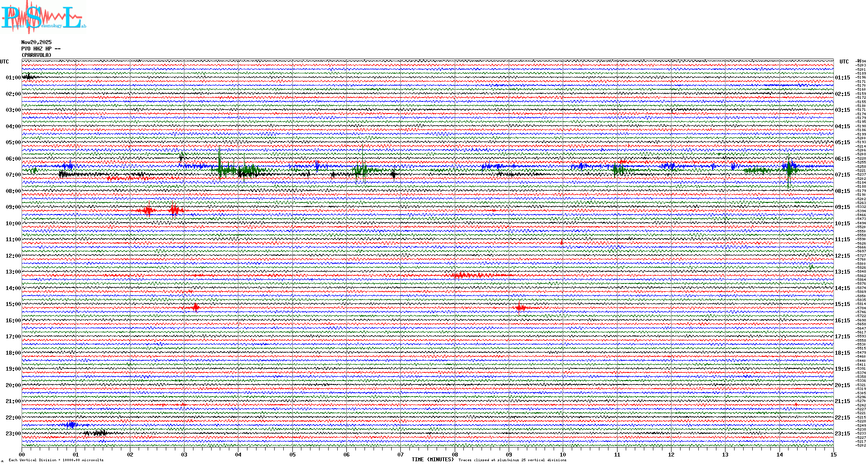This screenshot has height=466, width=868.
Task: Click the vertical division microvolts note
Action: click(56, 460)
